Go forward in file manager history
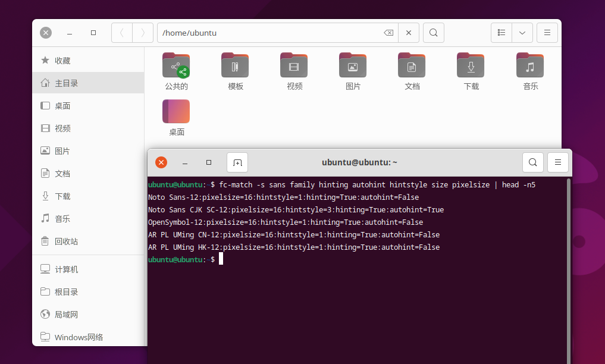Image resolution: width=605 pixels, height=364 pixels. [x=143, y=33]
